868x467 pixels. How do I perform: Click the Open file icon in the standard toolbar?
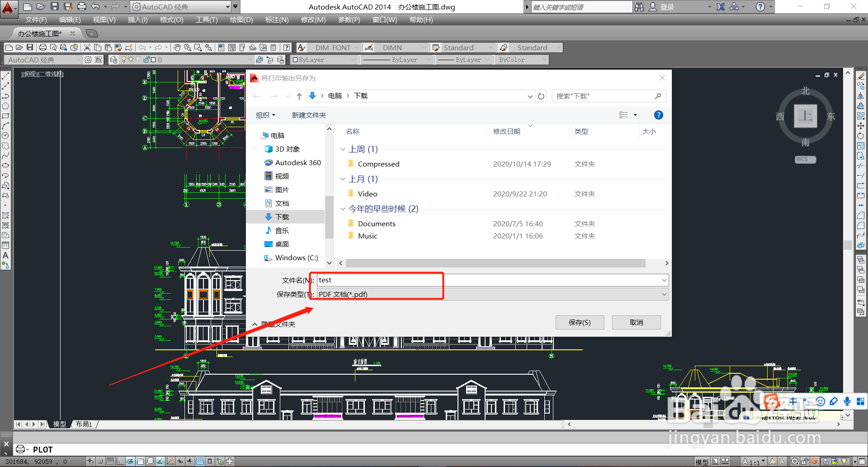(19, 48)
